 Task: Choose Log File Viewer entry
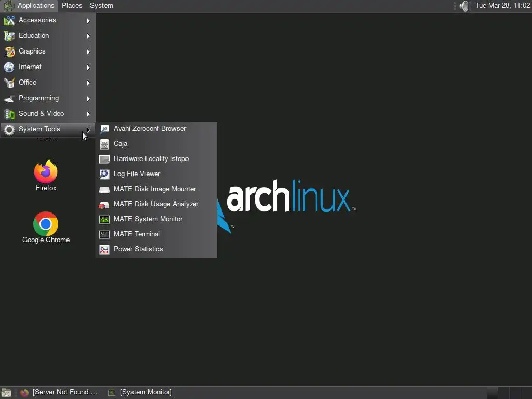tap(156, 174)
